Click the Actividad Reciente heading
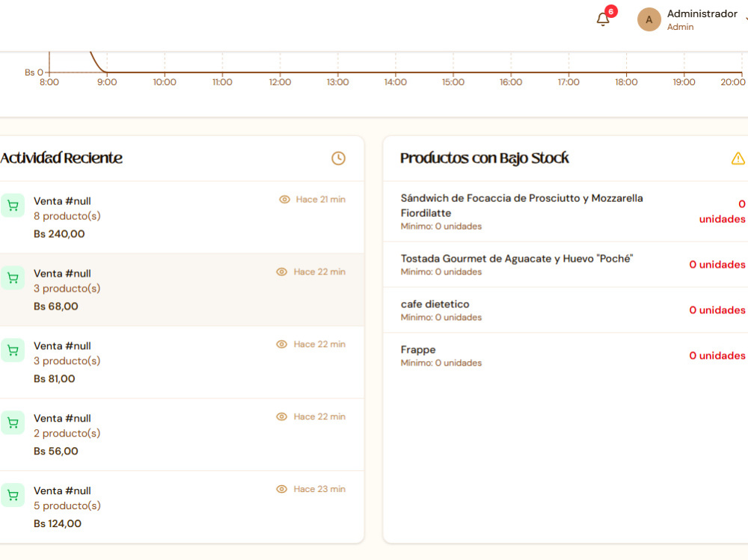The image size is (748, 560). click(x=61, y=159)
